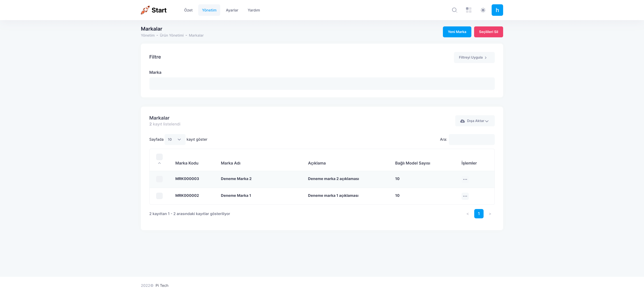Screen dimensions: 644x294
Task: Open the Özet menu item
Action: click(188, 10)
